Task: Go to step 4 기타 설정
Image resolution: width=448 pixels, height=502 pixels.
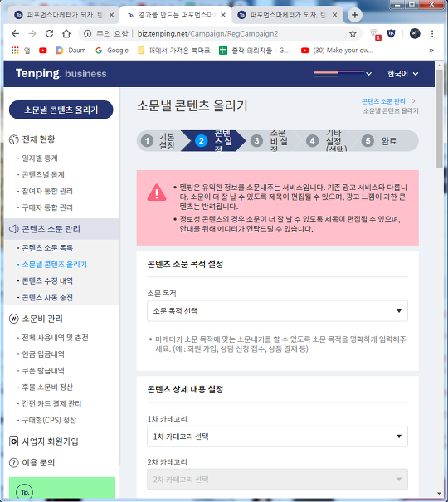Action: (x=326, y=141)
